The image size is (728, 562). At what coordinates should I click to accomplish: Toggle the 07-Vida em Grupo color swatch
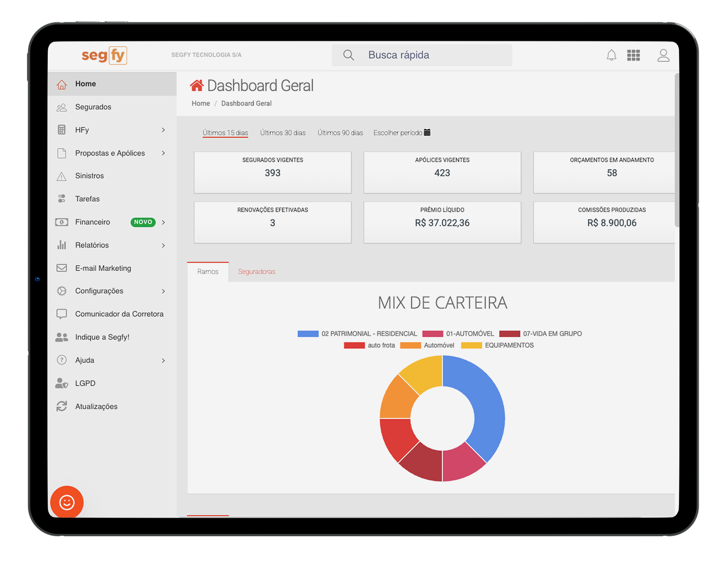tap(509, 334)
